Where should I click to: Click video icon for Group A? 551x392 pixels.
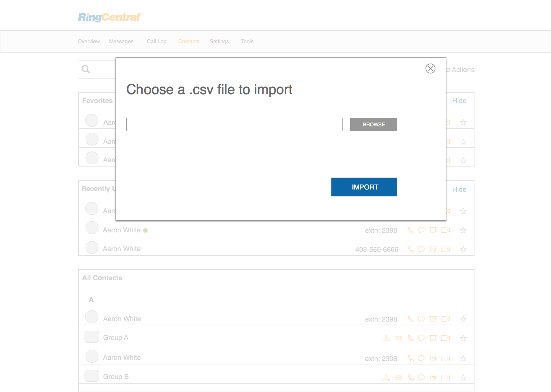445,338
